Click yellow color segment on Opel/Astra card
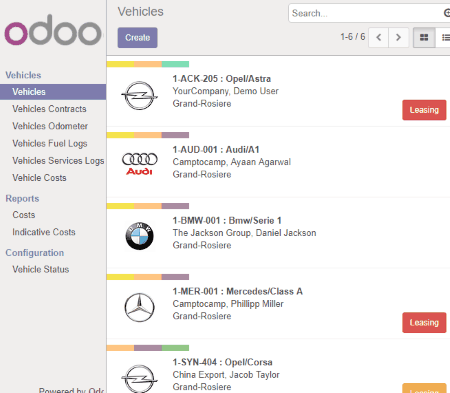 tap(120, 64)
